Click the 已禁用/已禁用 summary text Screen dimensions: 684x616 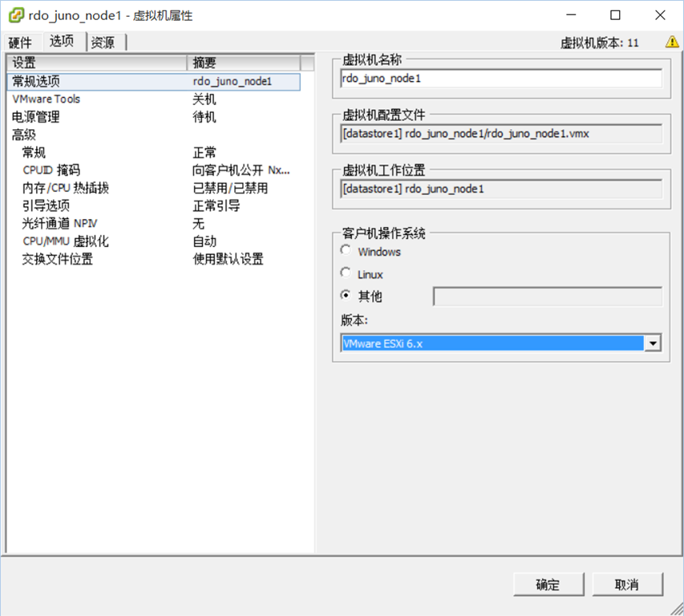tap(230, 188)
